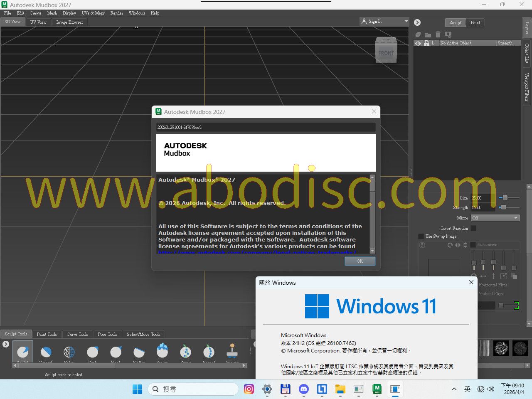Enable the Invert Function checkbox
The width and height of the screenshot is (532, 399).
[473, 228]
